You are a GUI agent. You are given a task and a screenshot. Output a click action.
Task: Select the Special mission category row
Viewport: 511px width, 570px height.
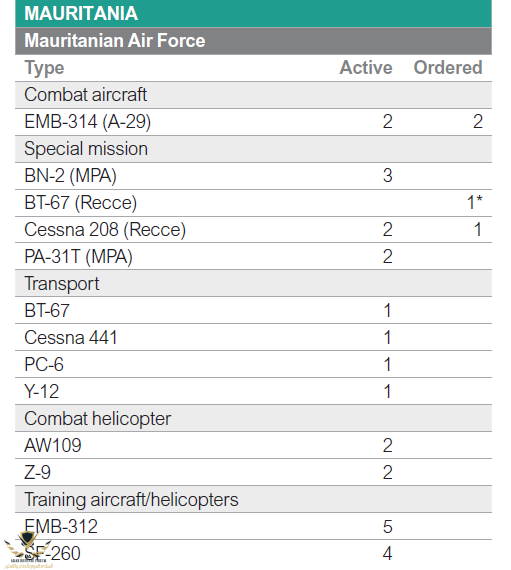click(253, 149)
